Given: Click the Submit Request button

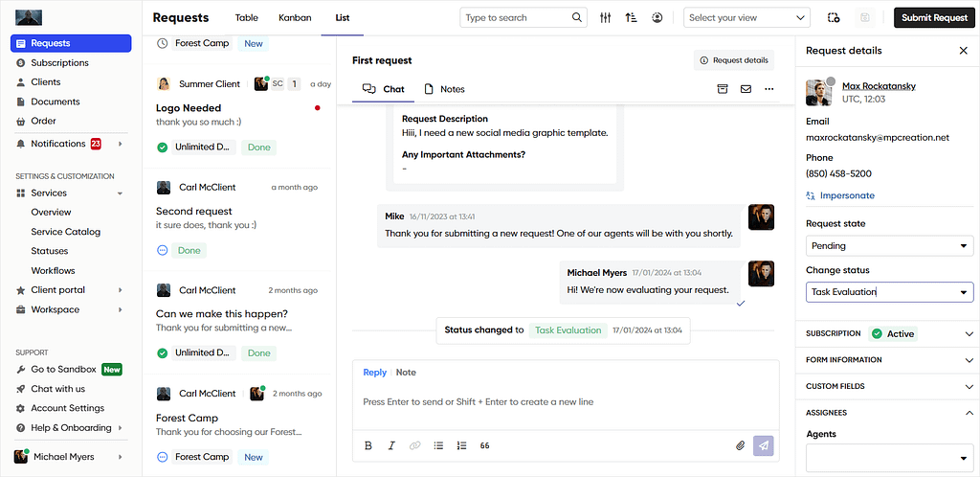Looking at the screenshot, I should [x=934, y=17].
